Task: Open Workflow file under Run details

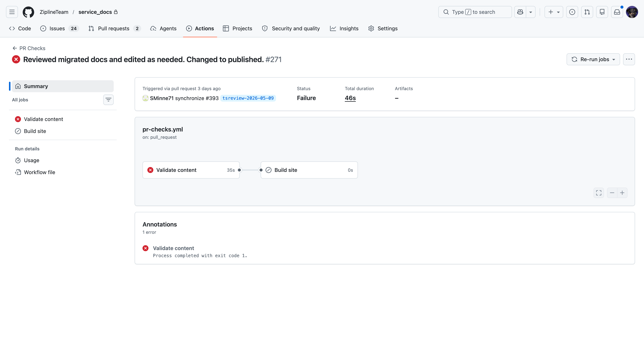Action: pos(62,172)
